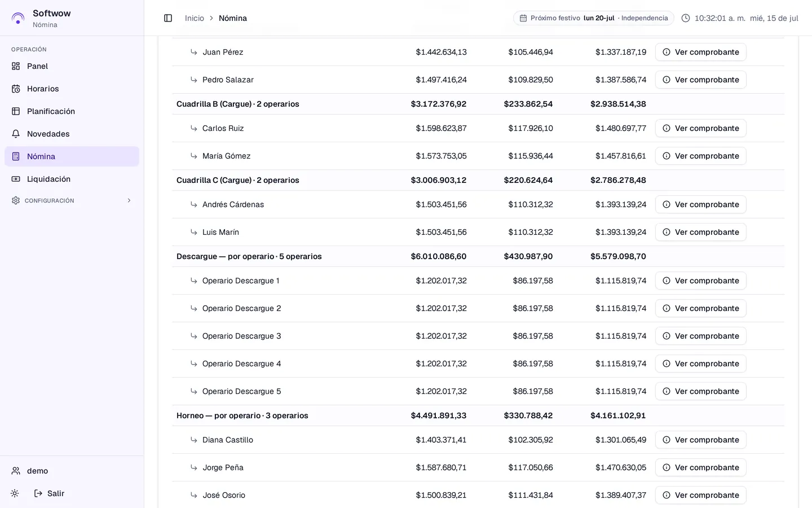Click the Nómina receipt icon
Screen dimensions: 812x508
coord(16,156)
